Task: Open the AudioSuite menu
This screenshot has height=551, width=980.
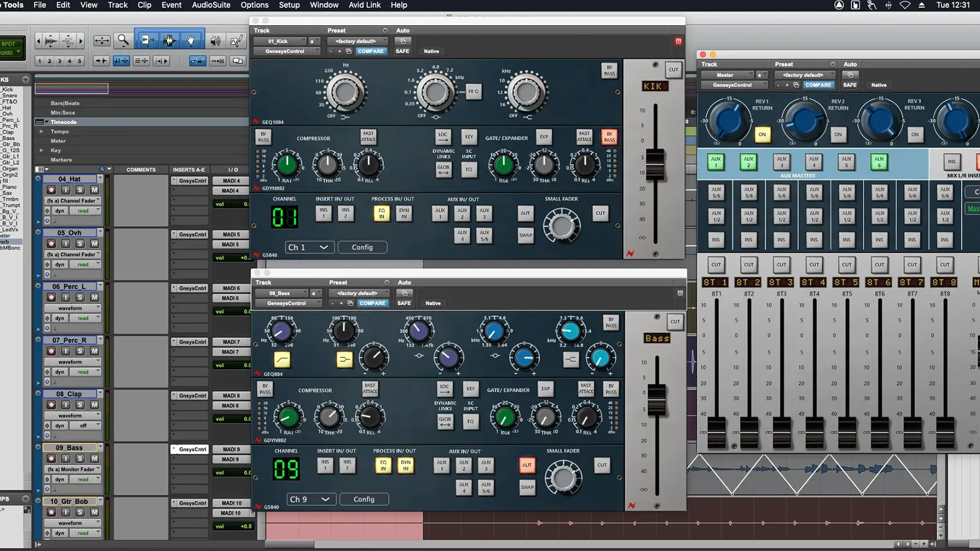Action: pyautogui.click(x=211, y=5)
